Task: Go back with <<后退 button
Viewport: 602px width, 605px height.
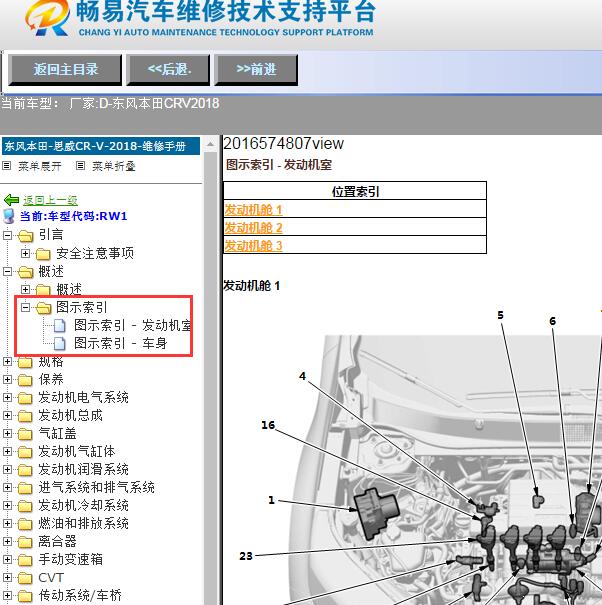Action: click(x=169, y=70)
